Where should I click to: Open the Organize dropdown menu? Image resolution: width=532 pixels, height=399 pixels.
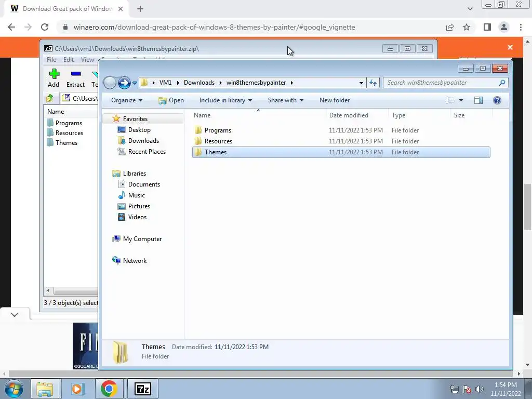(127, 100)
